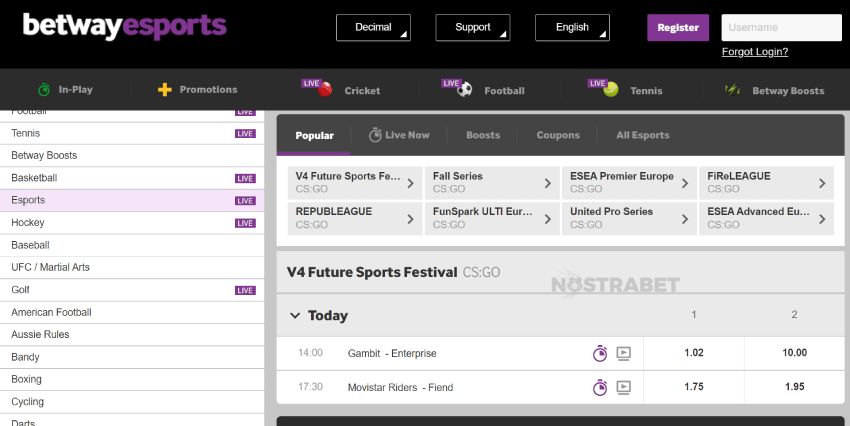Image resolution: width=850 pixels, height=426 pixels.
Task: Open REPUBLEAGUE CS:GO league tile
Action: click(355, 218)
